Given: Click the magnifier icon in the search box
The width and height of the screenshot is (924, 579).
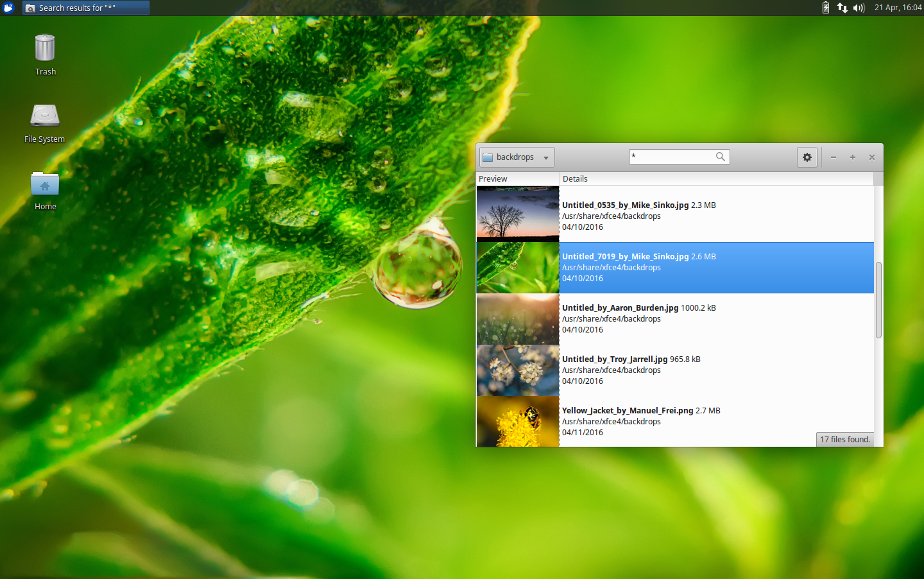Looking at the screenshot, I should 720,157.
